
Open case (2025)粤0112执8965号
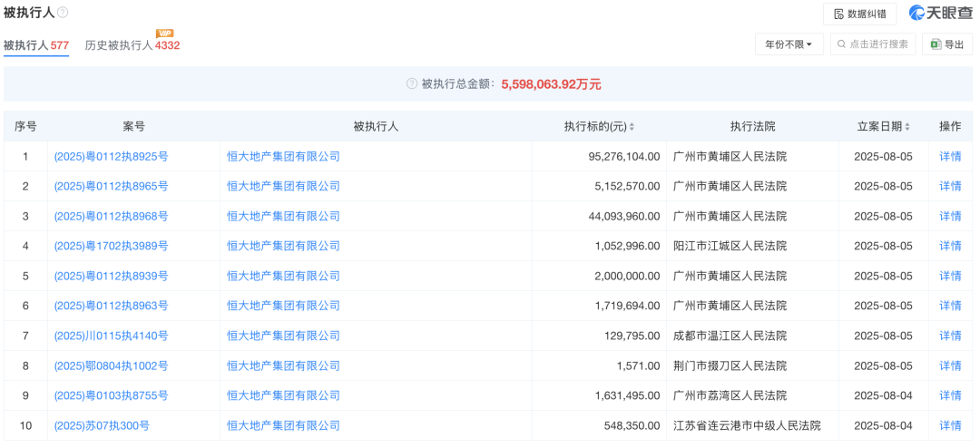(112, 186)
